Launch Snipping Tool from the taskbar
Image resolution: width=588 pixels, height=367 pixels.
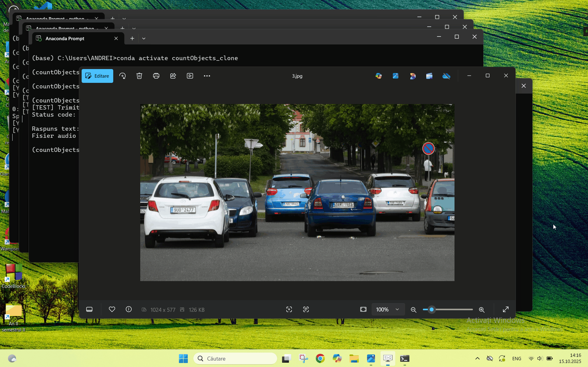[304, 358]
